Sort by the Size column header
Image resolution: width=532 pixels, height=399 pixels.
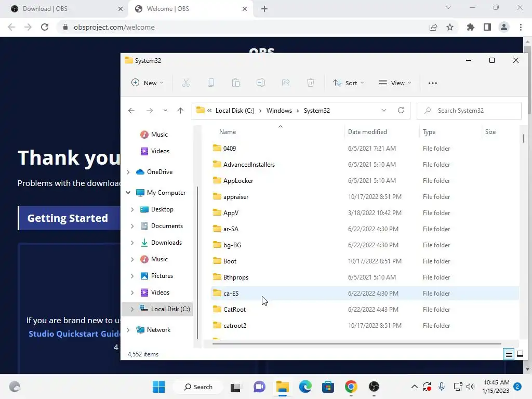point(490,132)
